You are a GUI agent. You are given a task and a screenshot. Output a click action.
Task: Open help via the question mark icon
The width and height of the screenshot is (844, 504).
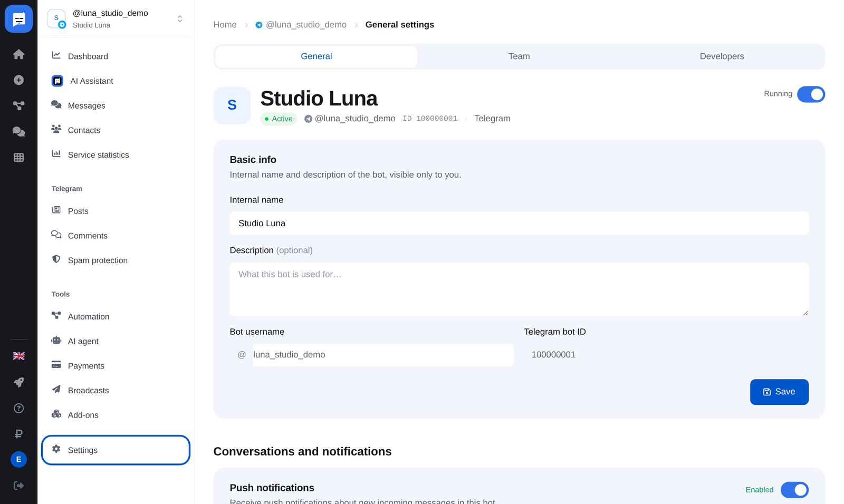(18, 408)
